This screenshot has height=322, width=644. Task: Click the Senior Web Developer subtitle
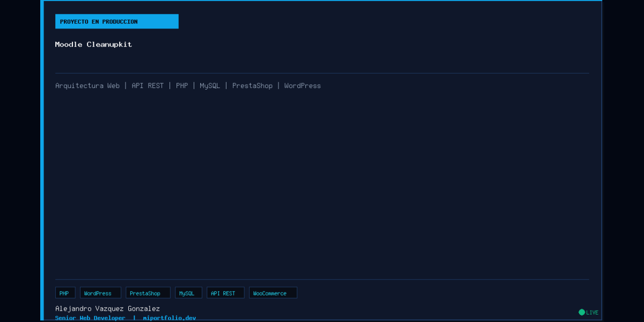[90, 318]
